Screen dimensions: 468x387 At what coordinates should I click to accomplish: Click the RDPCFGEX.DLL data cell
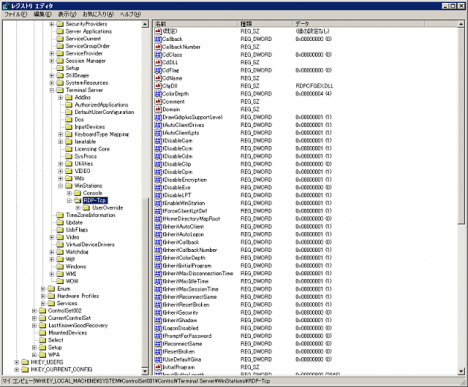[x=314, y=86]
